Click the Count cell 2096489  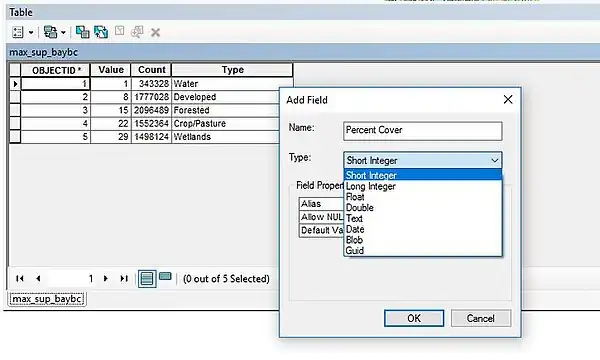[151, 110]
